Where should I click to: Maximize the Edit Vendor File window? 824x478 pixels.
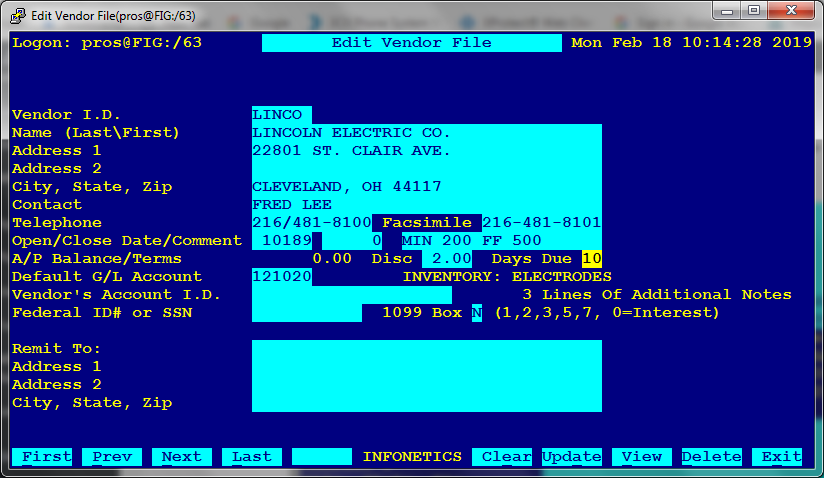coord(754,11)
